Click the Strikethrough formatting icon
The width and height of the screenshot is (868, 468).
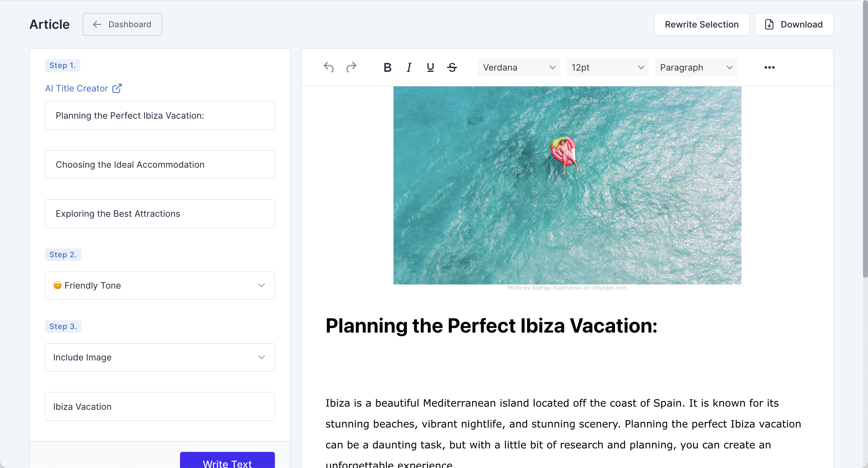pyautogui.click(x=452, y=67)
